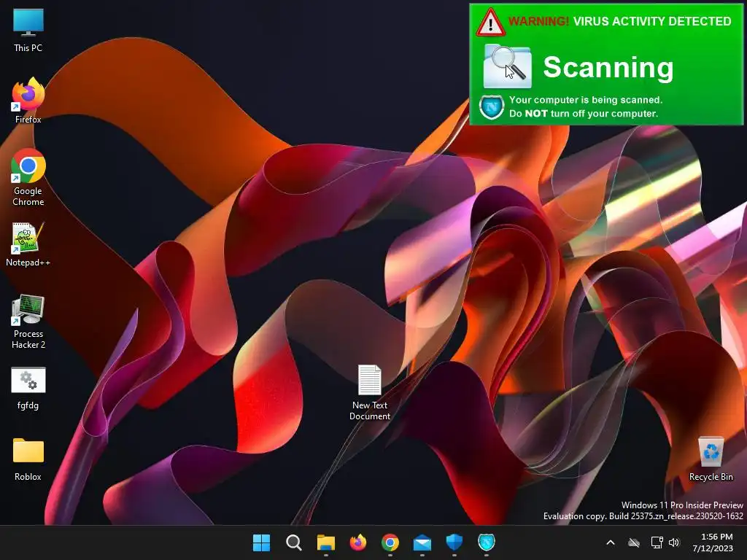Select the Process Hacker 2 shortcut
The image size is (747, 560).
pyautogui.click(x=28, y=322)
